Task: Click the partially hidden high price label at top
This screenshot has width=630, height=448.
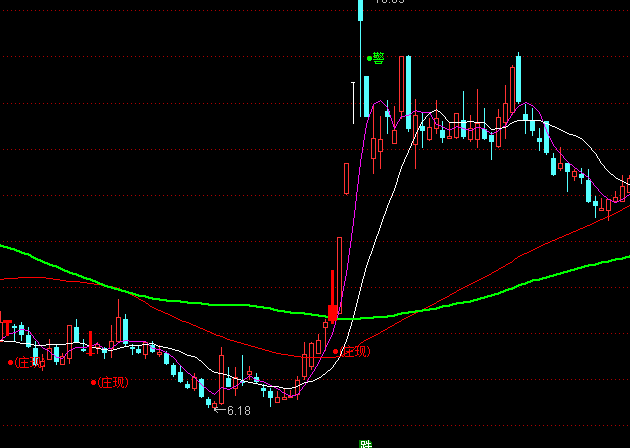Action: click(x=388, y=3)
